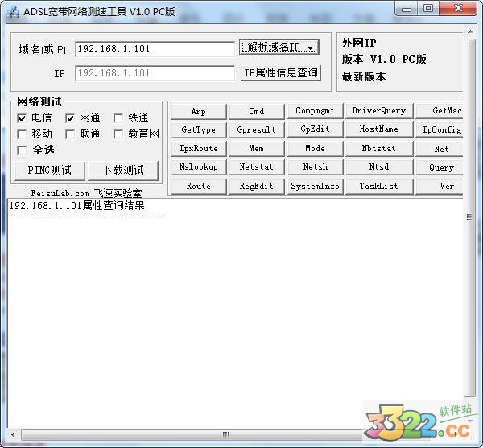Click the 属性查询结果 output line
Image resolution: width=483 pixels, height=448 pixels.
77,206
